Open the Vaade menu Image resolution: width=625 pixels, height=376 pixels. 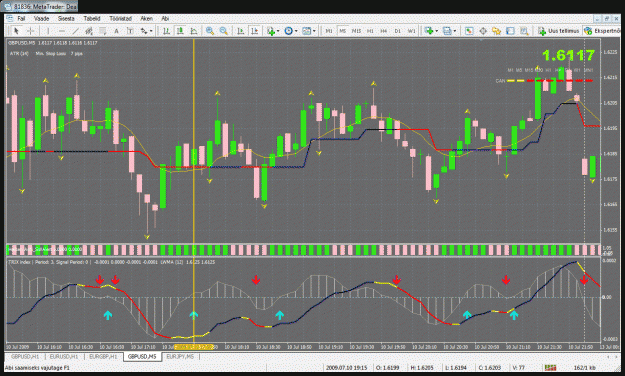(x=41, y=18)
